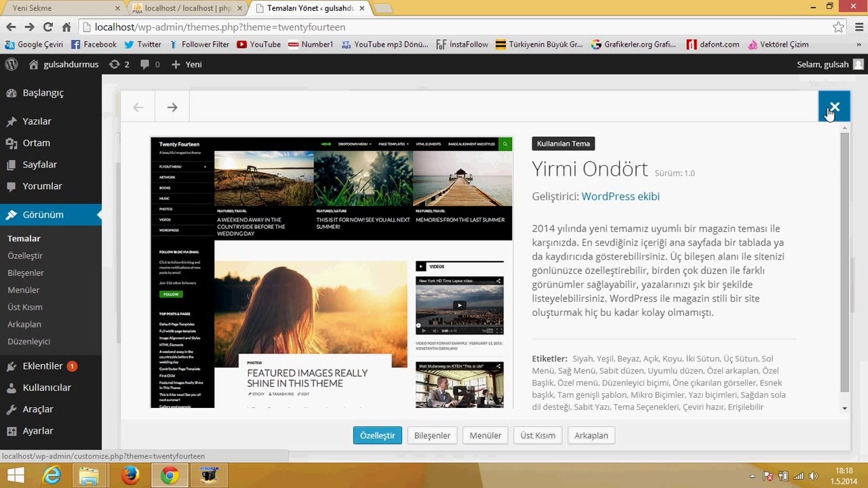Open the updates icon showing 2
This screenshot has height=488, width=868.
pos(119,64)
